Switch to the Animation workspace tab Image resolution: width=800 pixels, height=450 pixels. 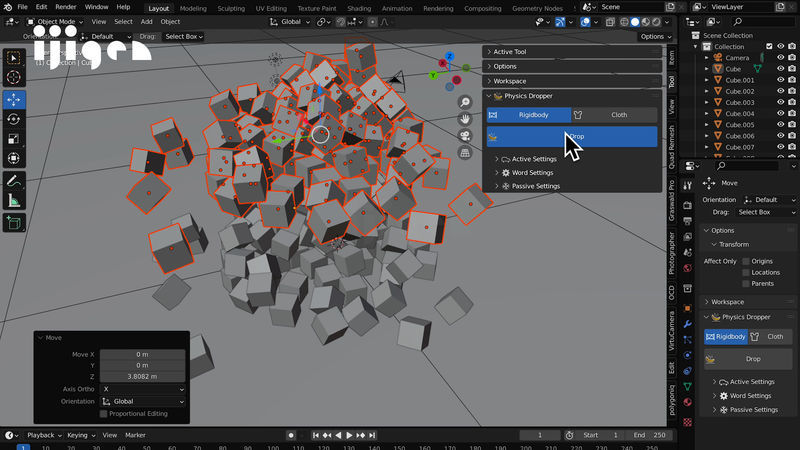(x=397, y=8)
